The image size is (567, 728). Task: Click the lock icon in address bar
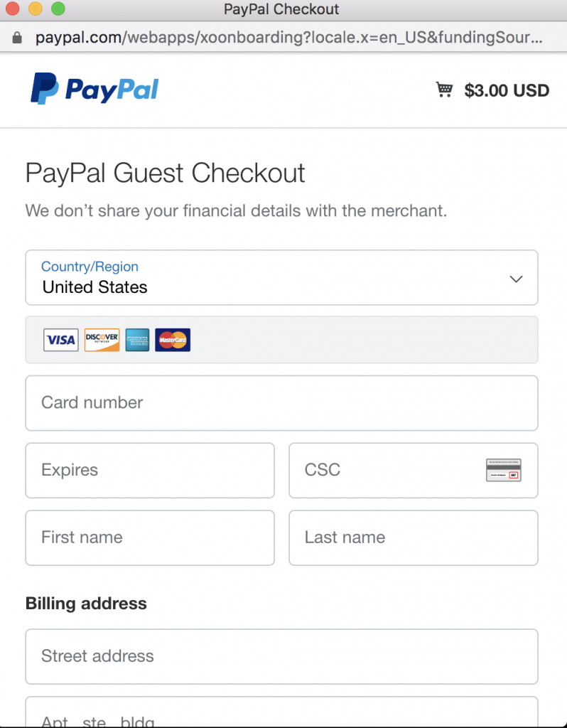tap(18, 37)
